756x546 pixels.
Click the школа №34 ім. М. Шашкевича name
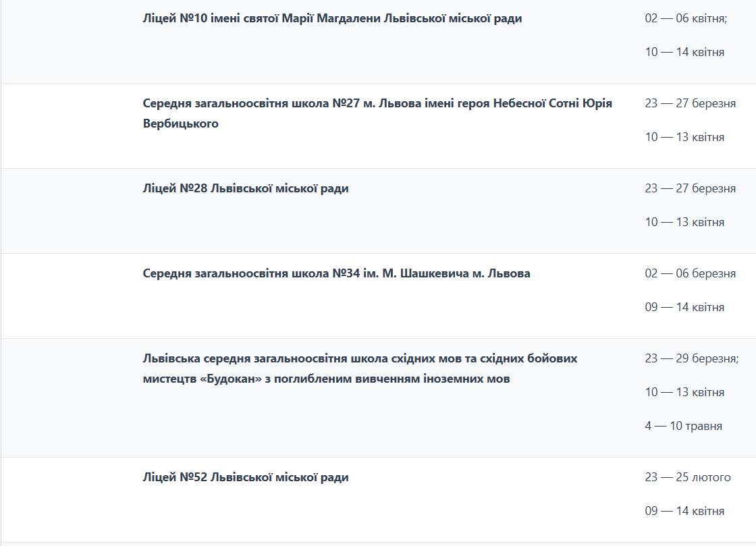(336, 274)
